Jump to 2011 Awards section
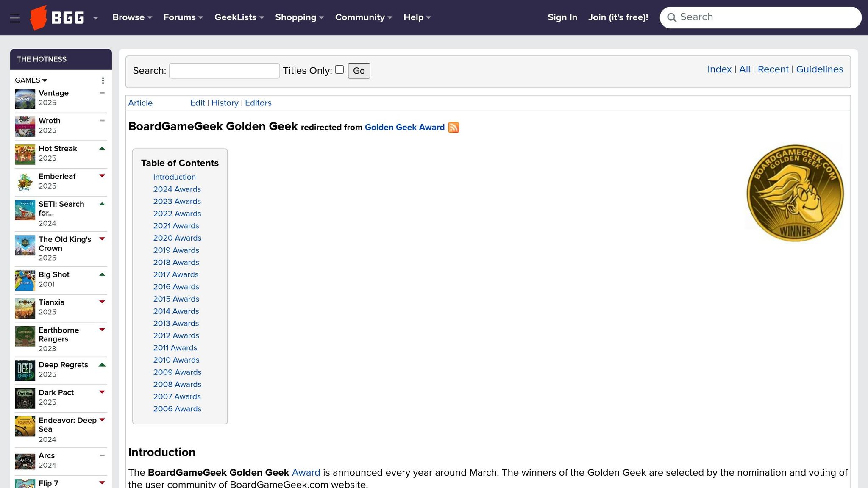The image size is (868, 488). 175,348
